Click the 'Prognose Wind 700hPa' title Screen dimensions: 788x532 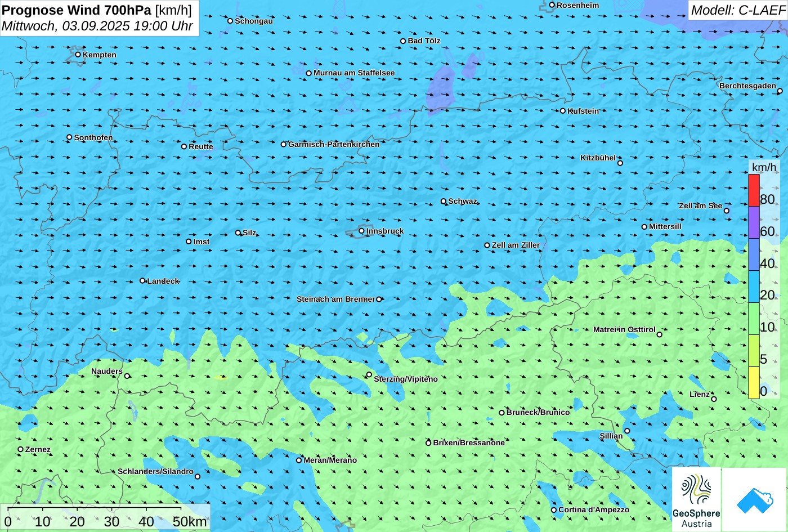pos(77,10)
